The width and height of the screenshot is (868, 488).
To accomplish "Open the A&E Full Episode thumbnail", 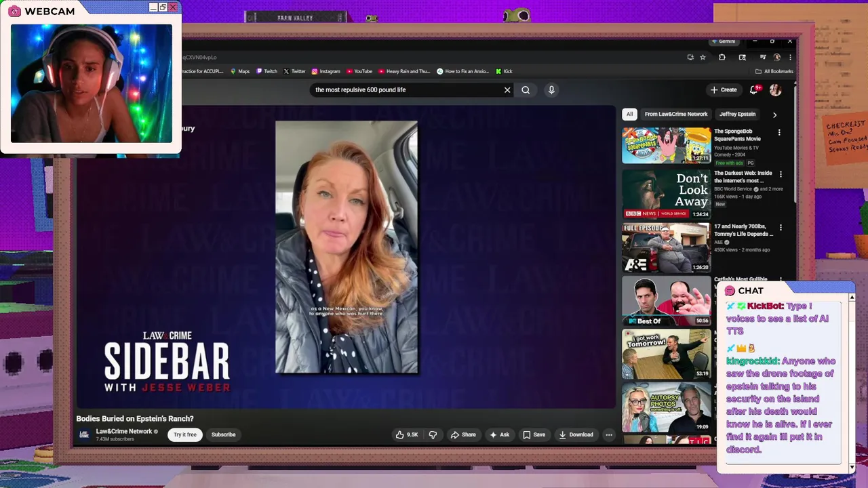I will pyautogui.click(x=666, y=247).
